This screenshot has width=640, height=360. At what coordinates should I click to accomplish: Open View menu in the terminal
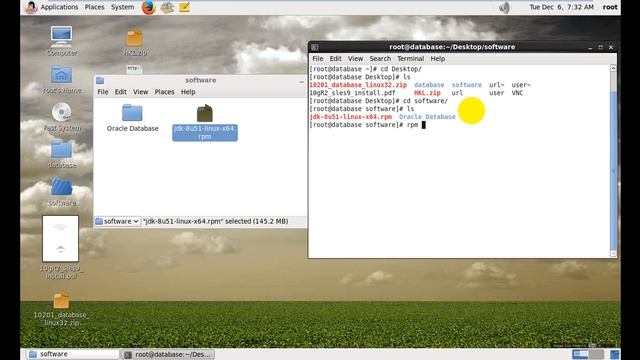coord(355,59)
